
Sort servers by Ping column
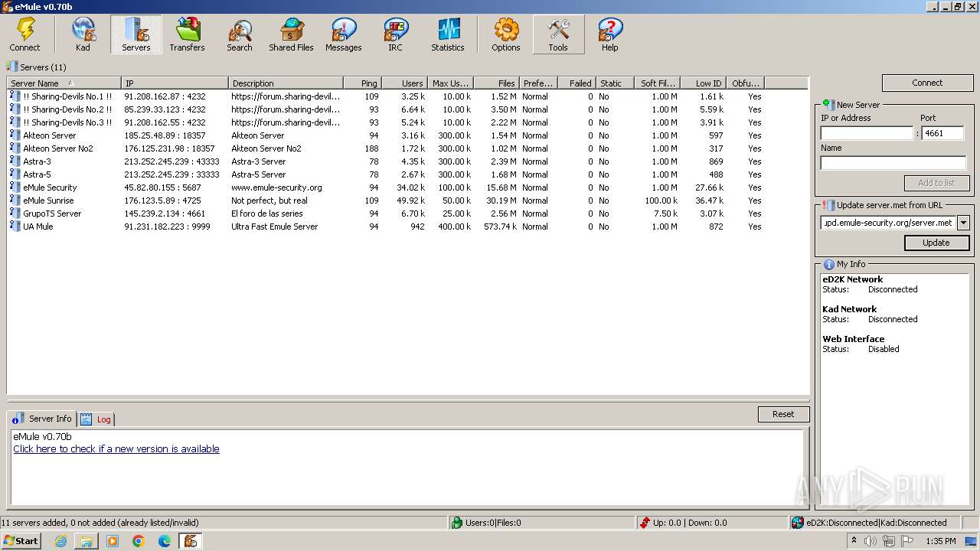coord(361,83)
